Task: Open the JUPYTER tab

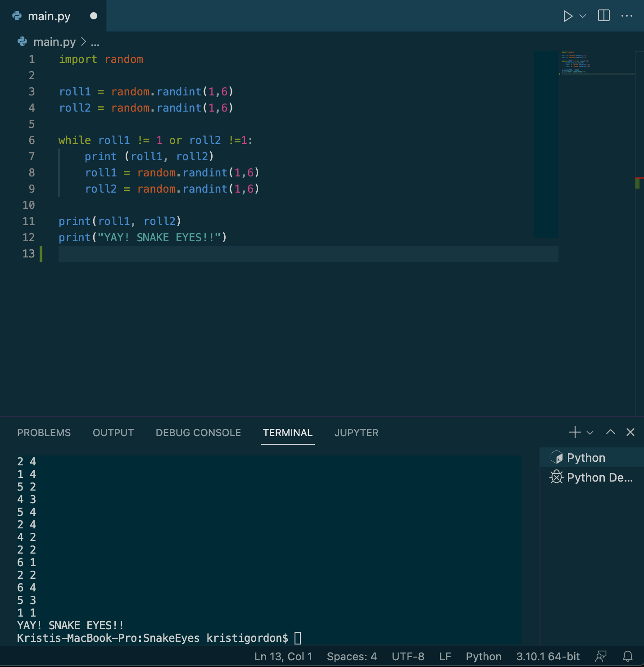Action: 356,433
